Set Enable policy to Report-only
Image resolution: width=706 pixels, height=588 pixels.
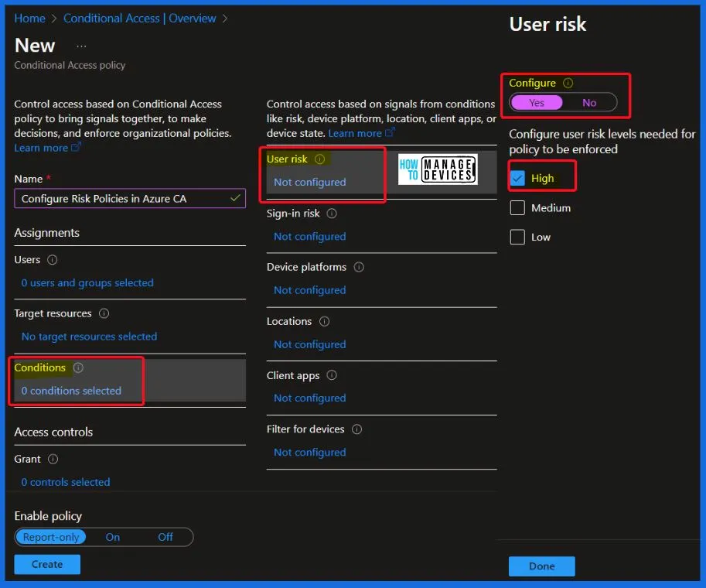pos(51,537)
